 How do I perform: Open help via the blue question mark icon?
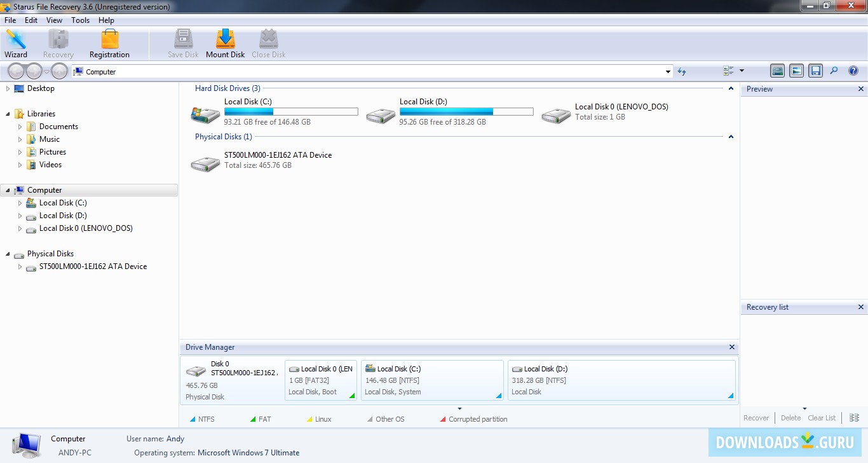[x=853, y=71]
